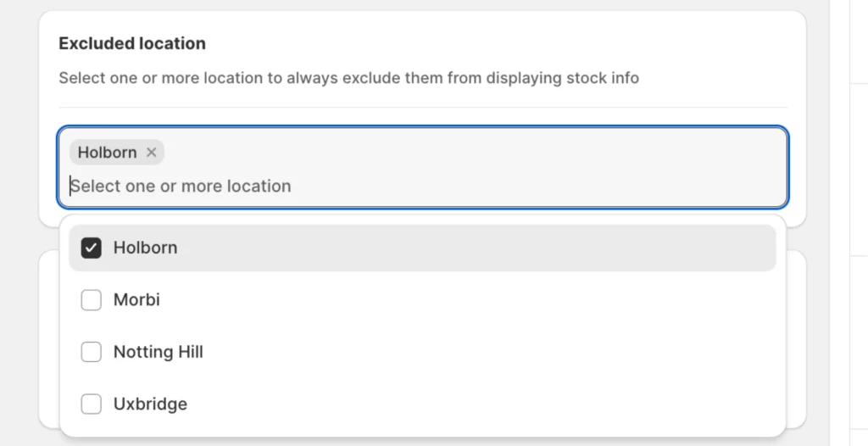Remove the Holborn tag with its X icon

[152, 153]
